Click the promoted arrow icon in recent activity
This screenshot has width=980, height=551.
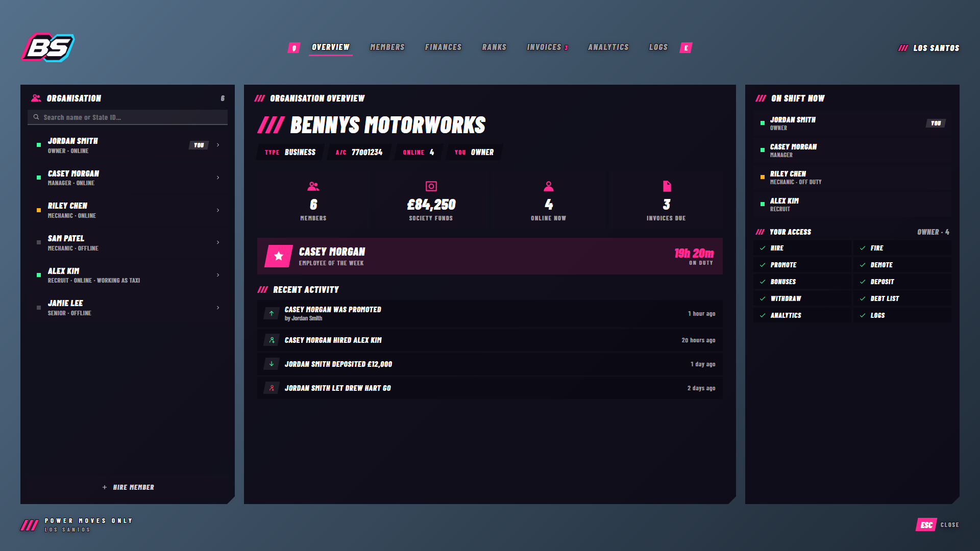point(272,313)
